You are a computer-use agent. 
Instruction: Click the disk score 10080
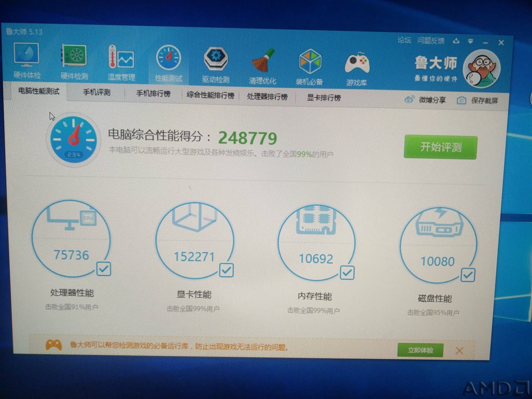437,261
